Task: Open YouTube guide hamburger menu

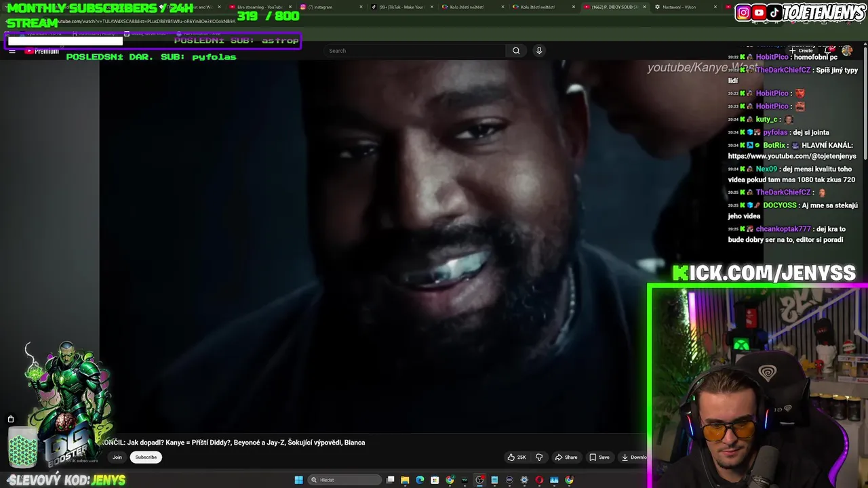Action: (x=12, y=51)
